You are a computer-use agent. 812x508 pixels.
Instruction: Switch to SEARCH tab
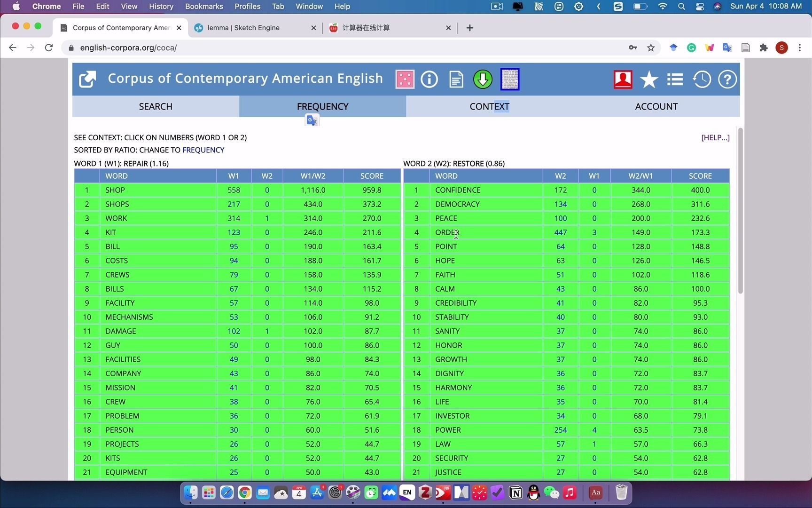click(156, 106)
